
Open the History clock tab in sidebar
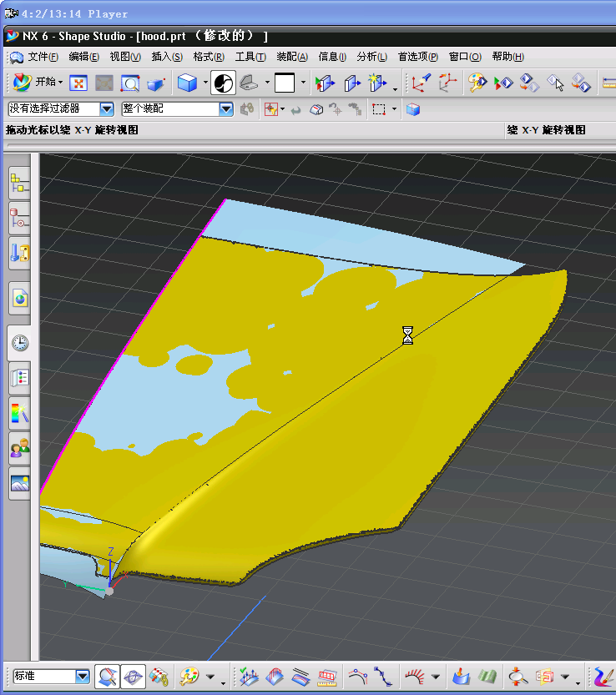[x=19, y=342]
